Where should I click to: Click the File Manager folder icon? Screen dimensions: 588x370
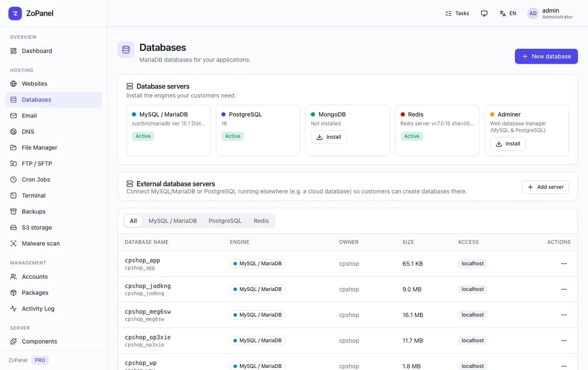click(x=13, y=148)
